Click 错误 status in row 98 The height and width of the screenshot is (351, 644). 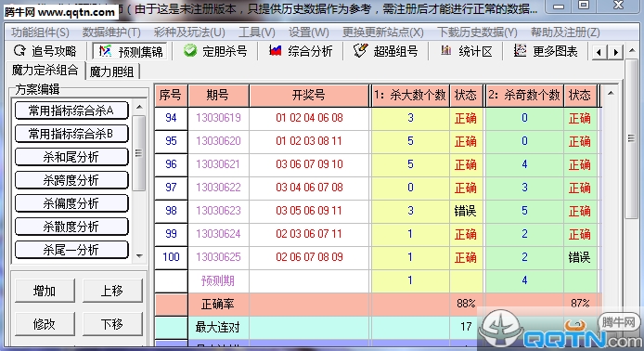(465, 212)
